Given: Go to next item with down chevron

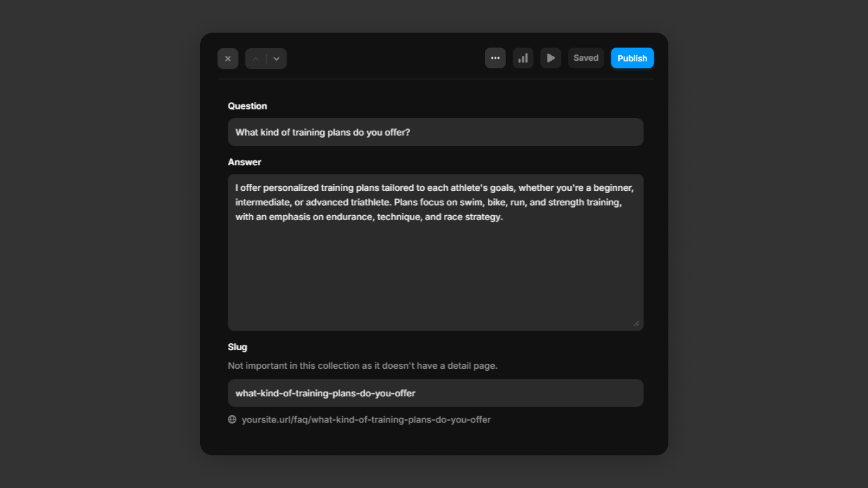Looking at the screenshot, I should [276, 59].
